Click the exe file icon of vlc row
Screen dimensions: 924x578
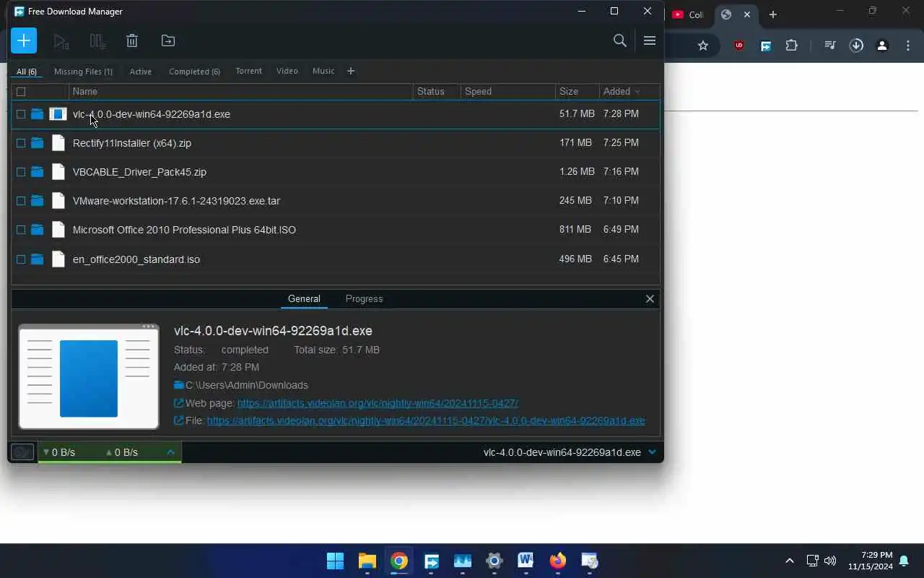coord(58,114)
